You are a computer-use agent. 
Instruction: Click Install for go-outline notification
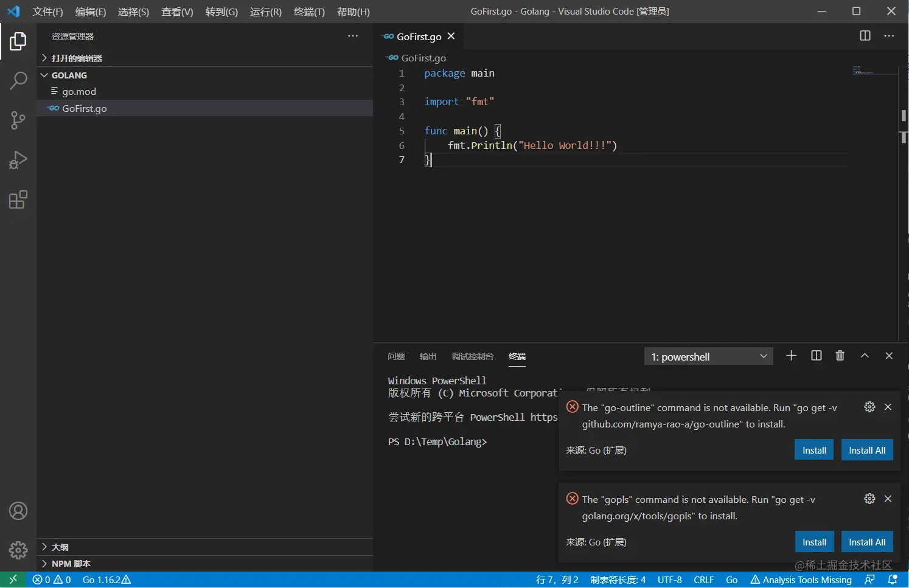[x=813, y=450]
